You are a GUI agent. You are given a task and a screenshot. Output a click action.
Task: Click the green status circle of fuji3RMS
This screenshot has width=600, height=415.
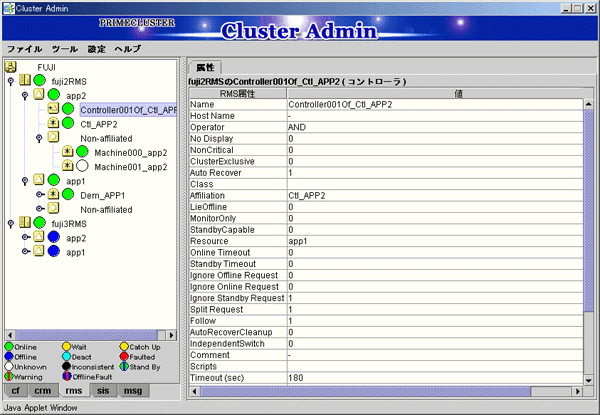[39, 223]
